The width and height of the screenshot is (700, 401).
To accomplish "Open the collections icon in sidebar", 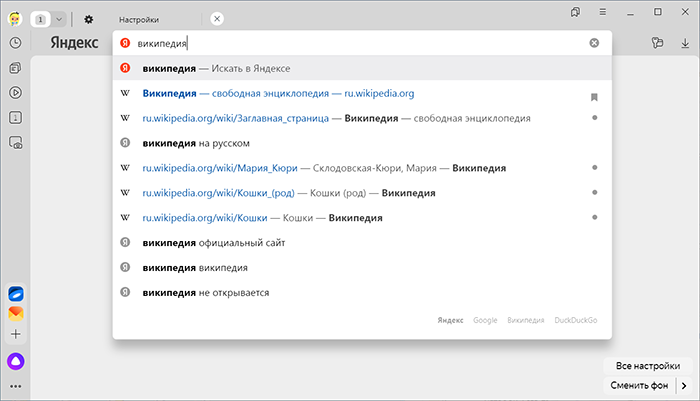I will coord(16,68).
